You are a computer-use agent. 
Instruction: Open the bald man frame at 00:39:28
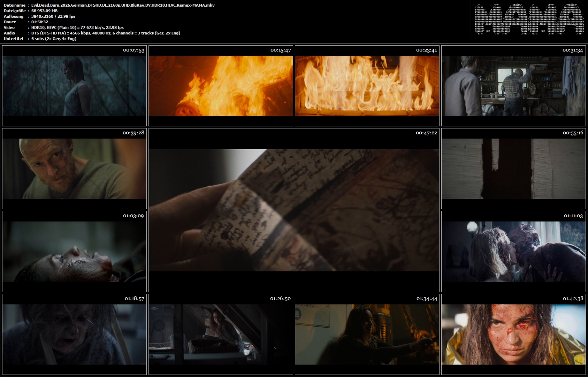pyautogui.click(x=74, y=168)
